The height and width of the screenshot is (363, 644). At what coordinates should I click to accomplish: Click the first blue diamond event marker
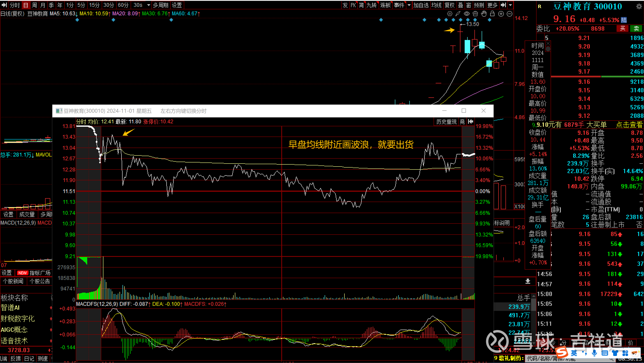(x=77, y=20)
